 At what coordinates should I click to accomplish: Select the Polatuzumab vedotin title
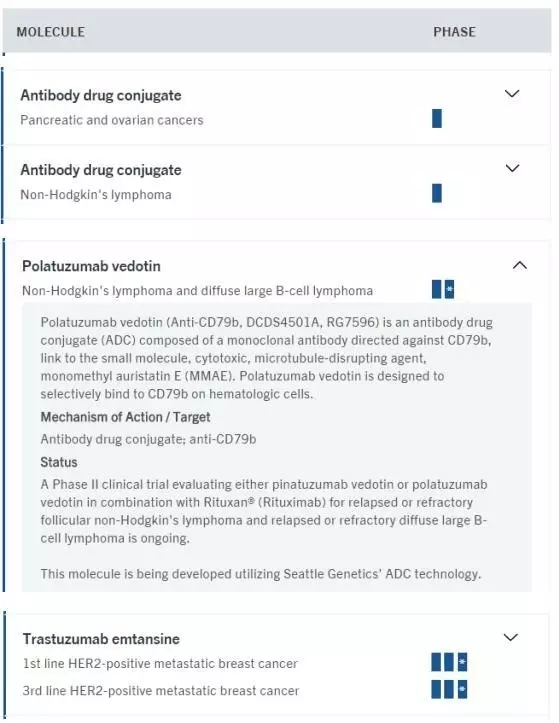[91, 266]
